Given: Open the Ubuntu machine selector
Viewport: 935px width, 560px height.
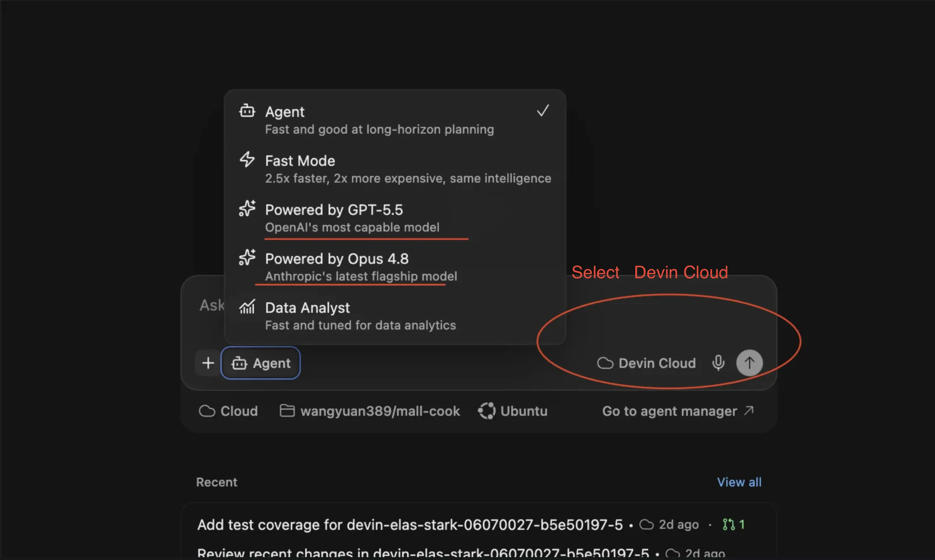Looking at the screenshot, I should tap(513, 411).
